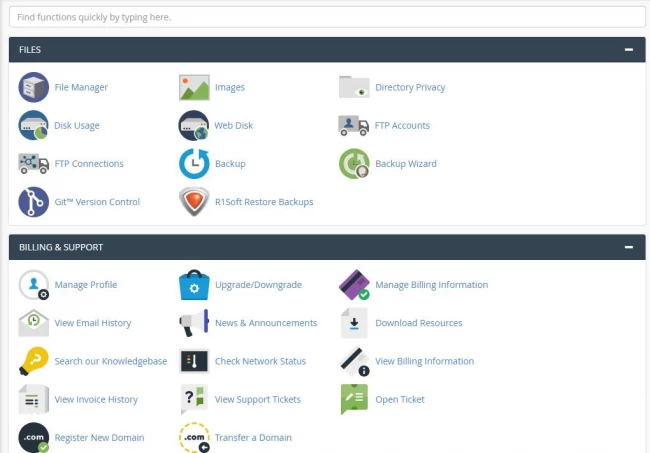Open the Git Version Control icon
Screen dimensions: 650x453
(x=34, y=202)
